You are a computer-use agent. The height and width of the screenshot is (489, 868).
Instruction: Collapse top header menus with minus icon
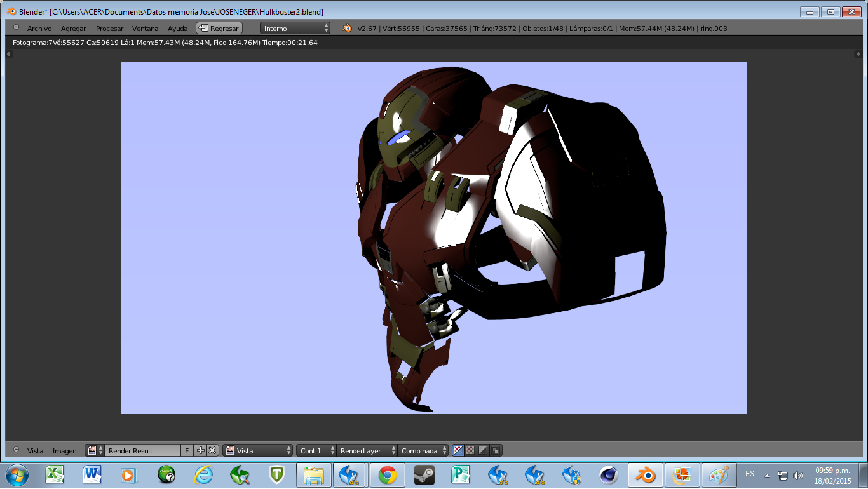[x=16, y=28]
